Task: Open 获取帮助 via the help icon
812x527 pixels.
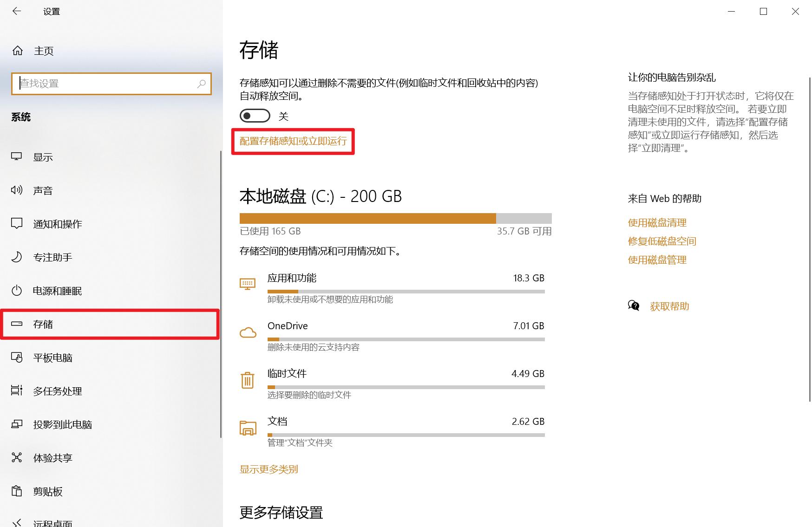Action: tap(633, 306)
